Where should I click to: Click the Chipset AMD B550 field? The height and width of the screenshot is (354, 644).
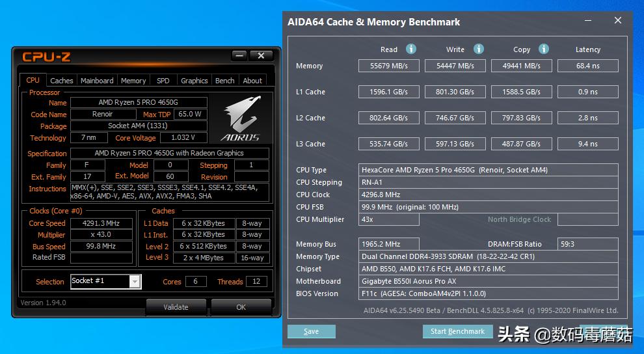[x=489, y=269]
